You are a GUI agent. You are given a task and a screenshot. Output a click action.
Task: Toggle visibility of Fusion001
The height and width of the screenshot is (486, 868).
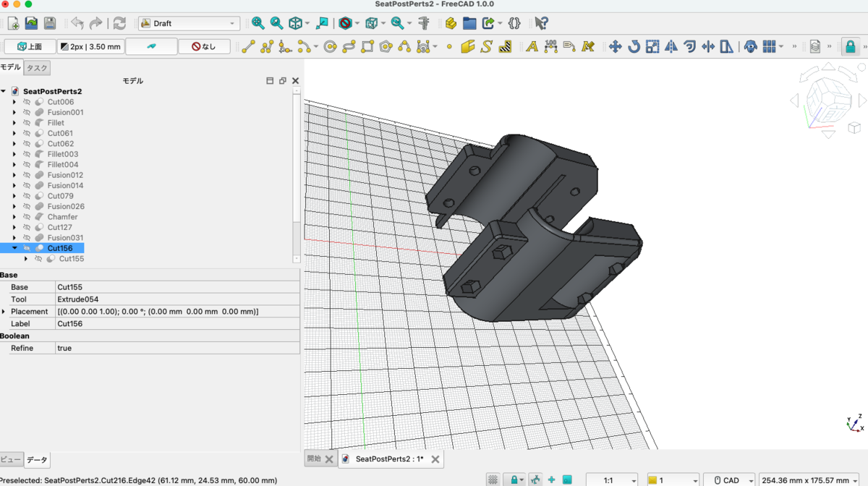click(27, 113)
